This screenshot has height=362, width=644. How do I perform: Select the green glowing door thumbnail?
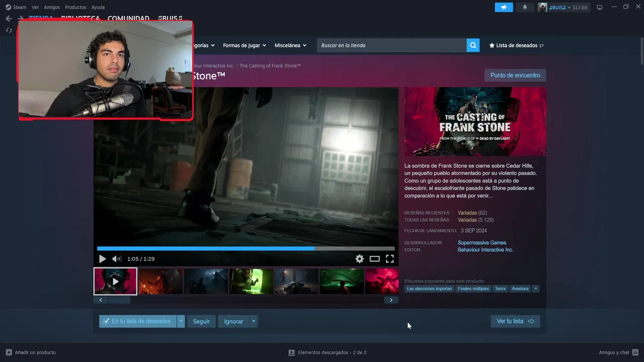pos(251,281)
